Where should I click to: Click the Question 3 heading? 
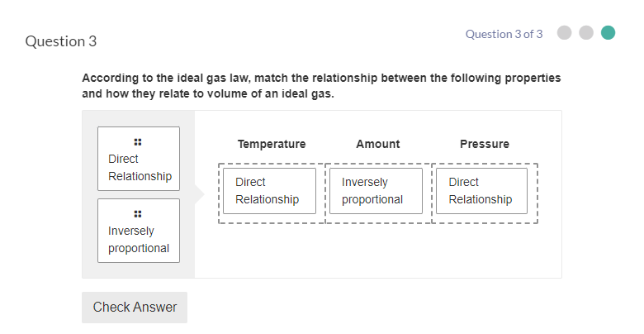[61, 41]
